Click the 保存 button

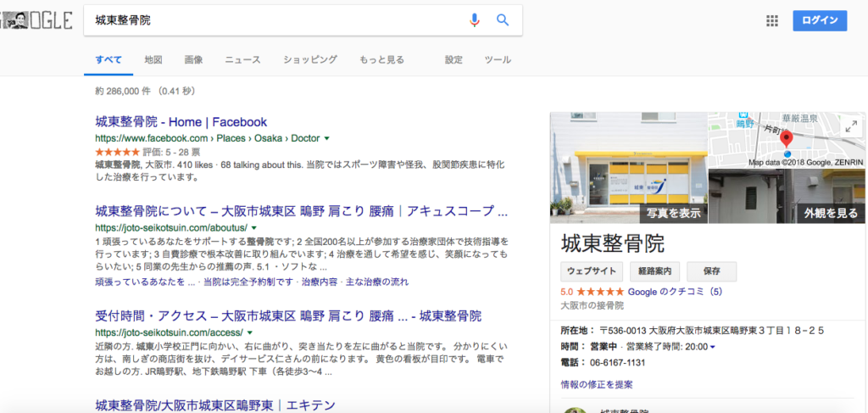(x=711, y=271)
